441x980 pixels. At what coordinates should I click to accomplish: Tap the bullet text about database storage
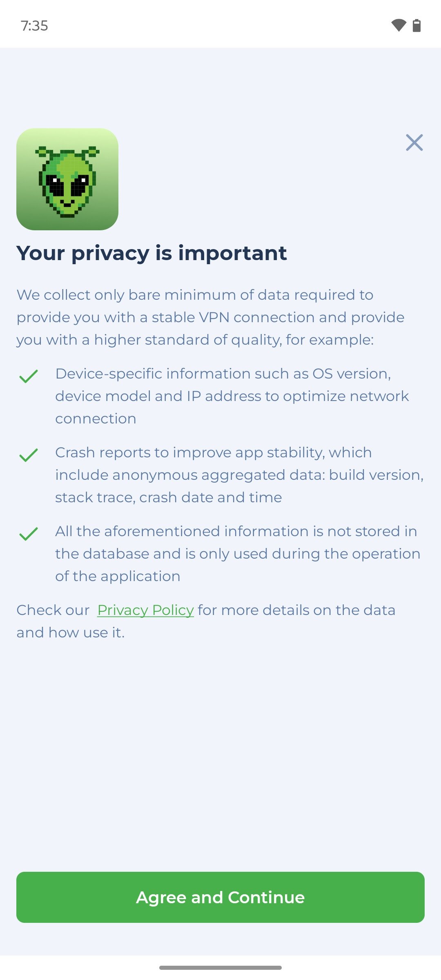238,554
